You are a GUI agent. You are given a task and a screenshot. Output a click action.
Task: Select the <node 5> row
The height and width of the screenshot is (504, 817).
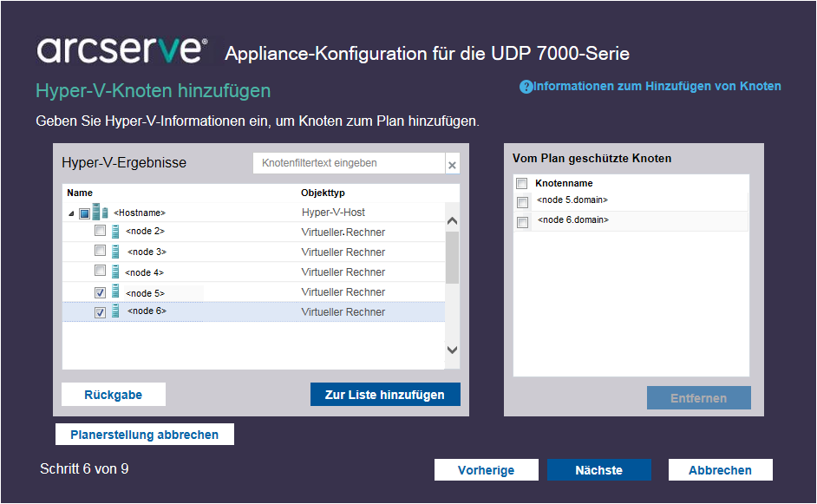pyautogui.click(x=254, y=292)
